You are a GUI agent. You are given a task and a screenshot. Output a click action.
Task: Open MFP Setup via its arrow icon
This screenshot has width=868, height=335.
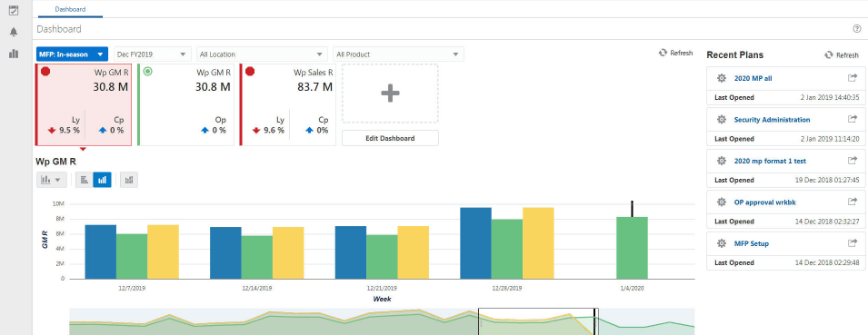852,242
